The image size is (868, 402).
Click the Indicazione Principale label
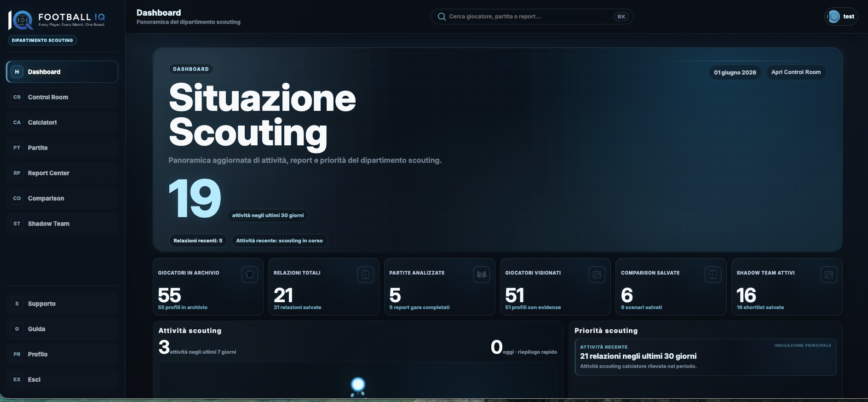tap(803, 345)
